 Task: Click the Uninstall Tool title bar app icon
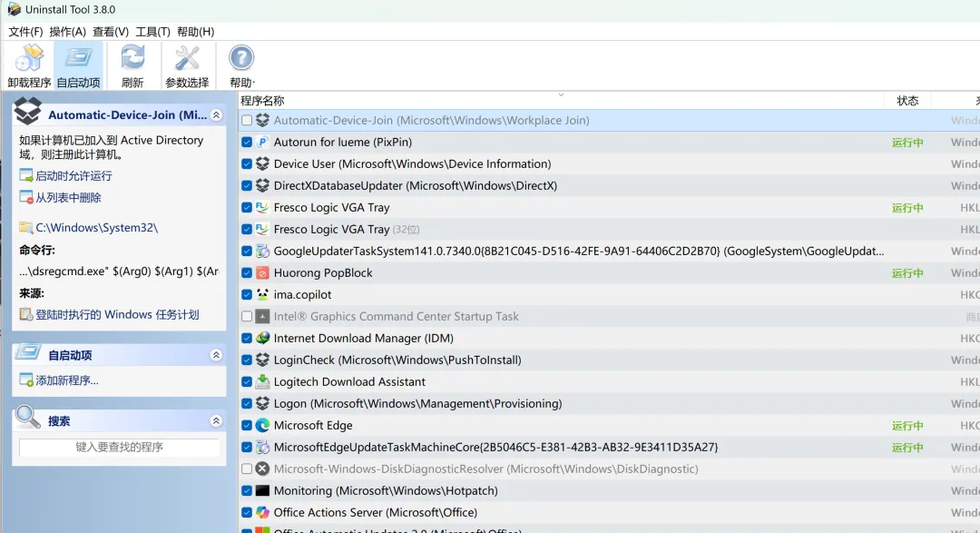click(x=14, y=9)
